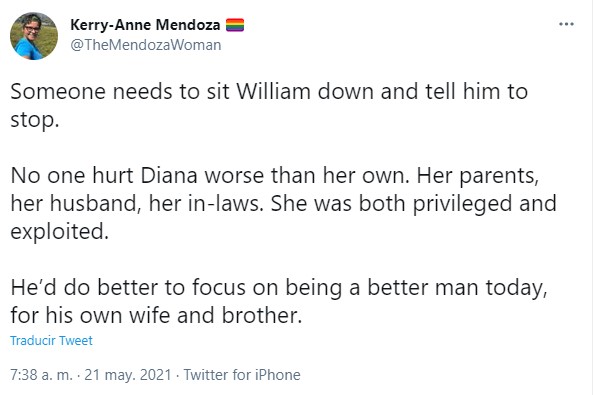The width and height of the screenshot is (594, 395).
Task: Click the rainbow flag emoji beside the name
Action: 235,25
